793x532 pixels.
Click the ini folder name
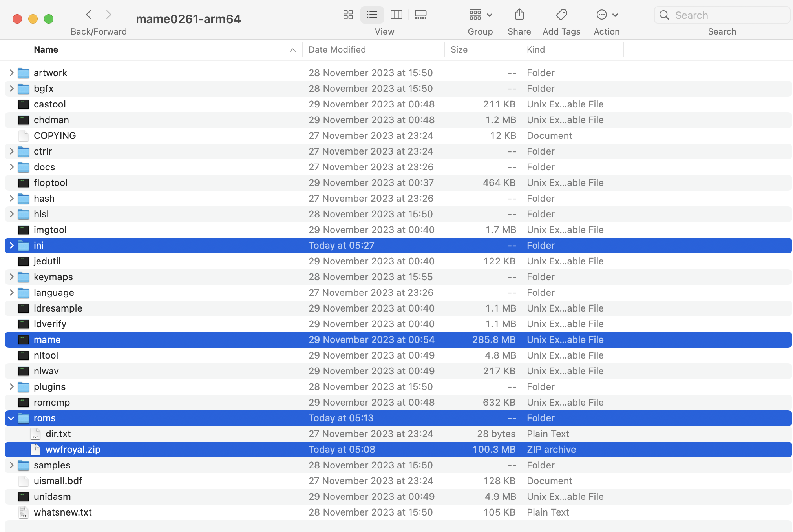38,246
